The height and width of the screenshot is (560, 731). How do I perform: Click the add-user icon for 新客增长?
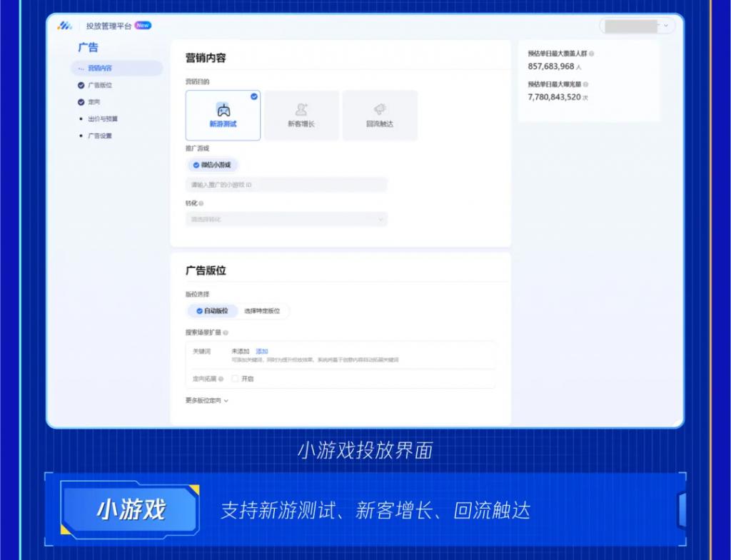click(301, 110)
